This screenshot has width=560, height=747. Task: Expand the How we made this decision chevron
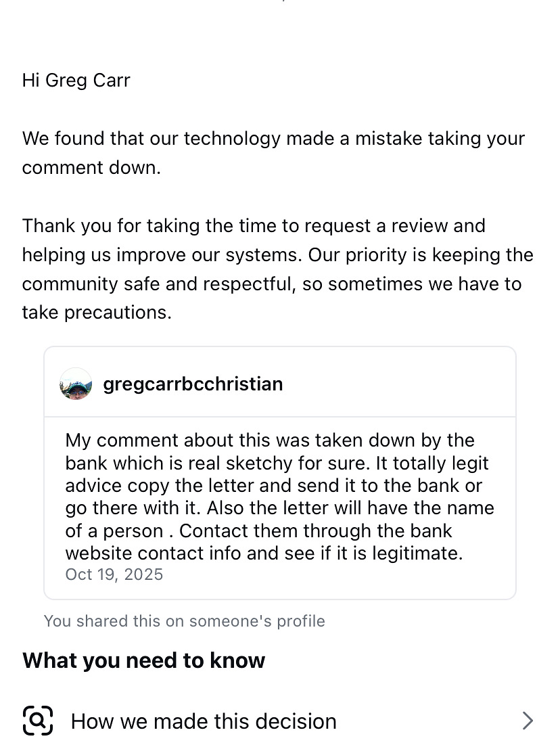pyautogui.click(x=528, y=721)
